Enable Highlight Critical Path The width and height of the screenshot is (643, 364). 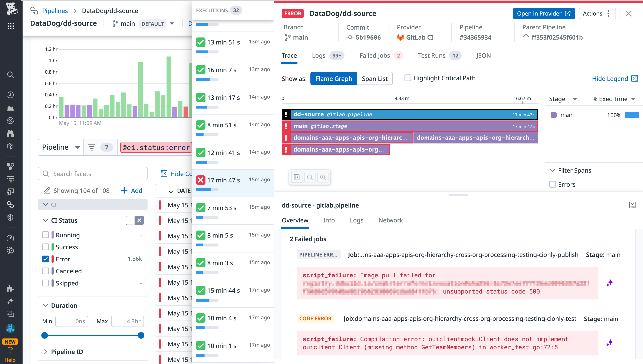(x=408, y=78)
